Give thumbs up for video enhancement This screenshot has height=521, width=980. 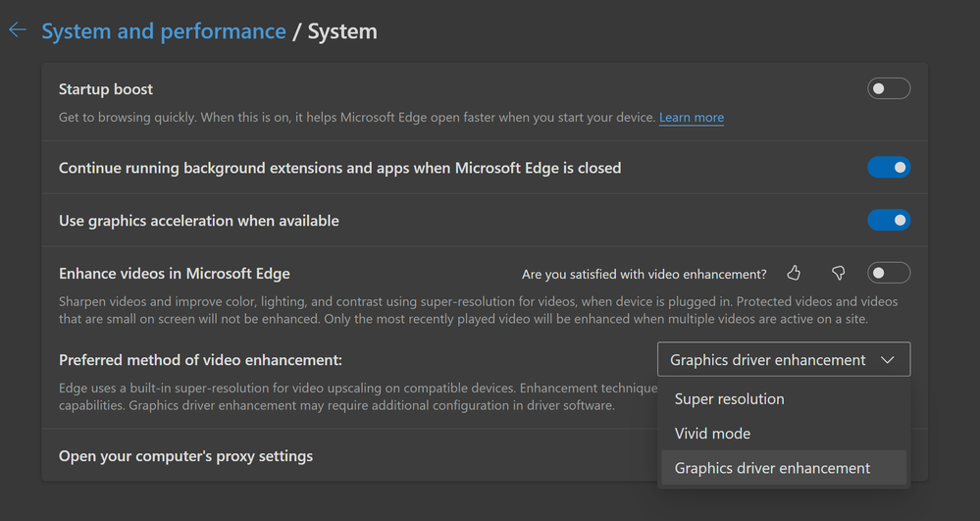point(794,273)
